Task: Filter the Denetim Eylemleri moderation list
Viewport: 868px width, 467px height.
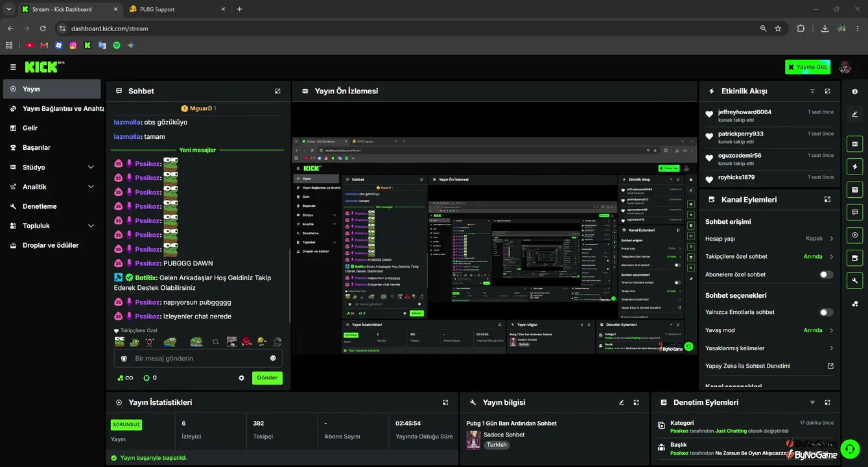Action: [812, 402]
